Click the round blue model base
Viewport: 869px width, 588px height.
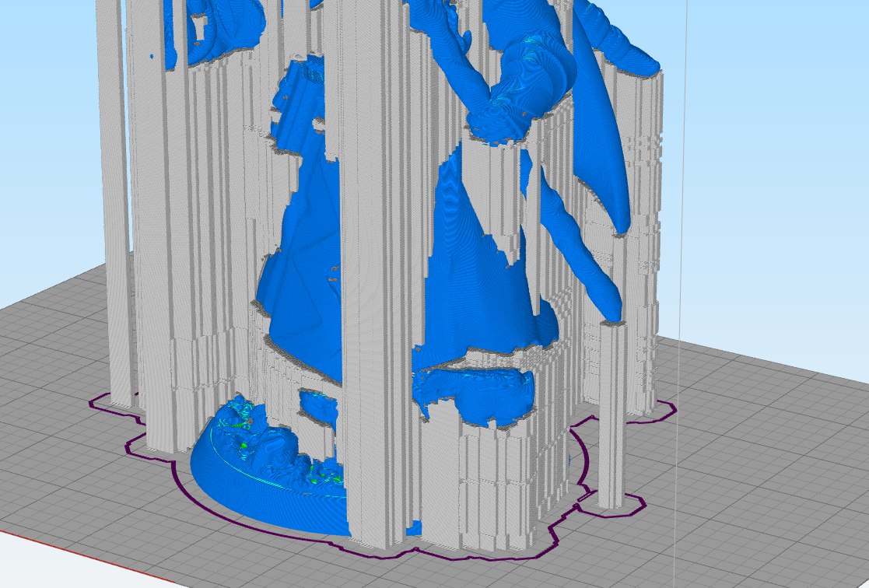[x=266, y=488]
